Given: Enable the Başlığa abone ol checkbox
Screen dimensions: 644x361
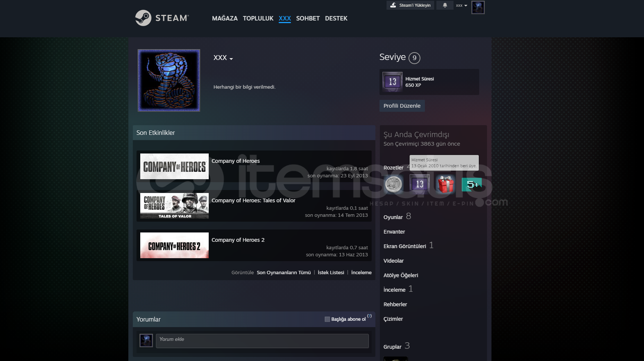Looking at the screenshot, I should pos(327,319).
